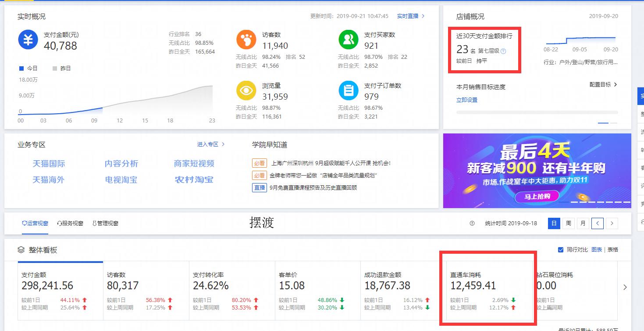Switch statistics view to 月 monthly
The image size is (644, 331).
(x=583, y=223)
